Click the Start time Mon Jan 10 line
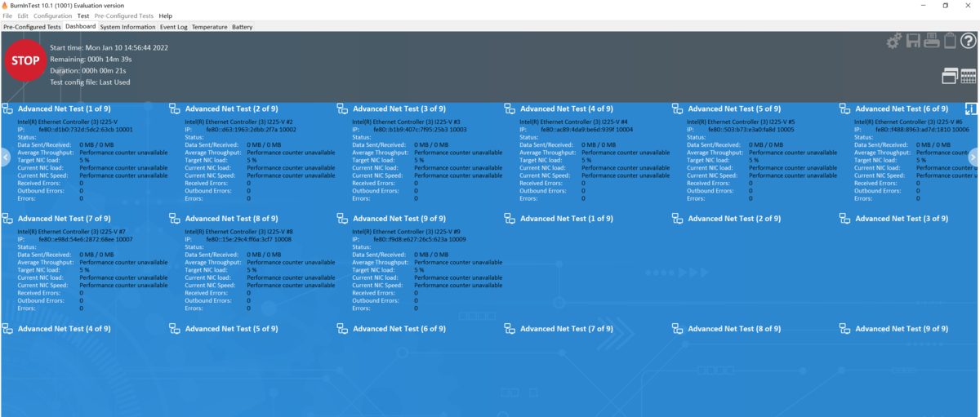980x417 pixels. 109,47
